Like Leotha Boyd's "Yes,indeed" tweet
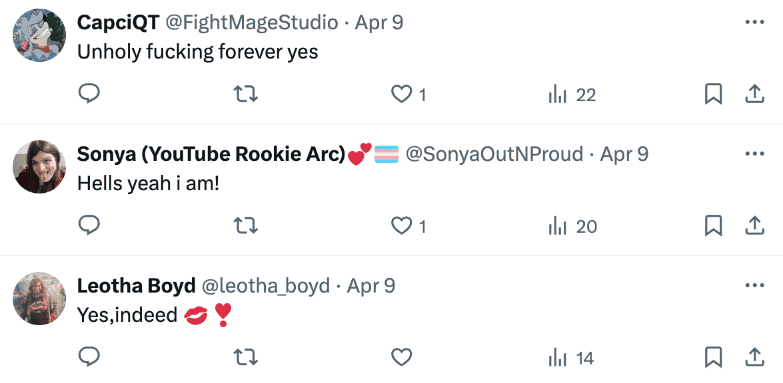783x383 pixels. [x=401, y=358]
